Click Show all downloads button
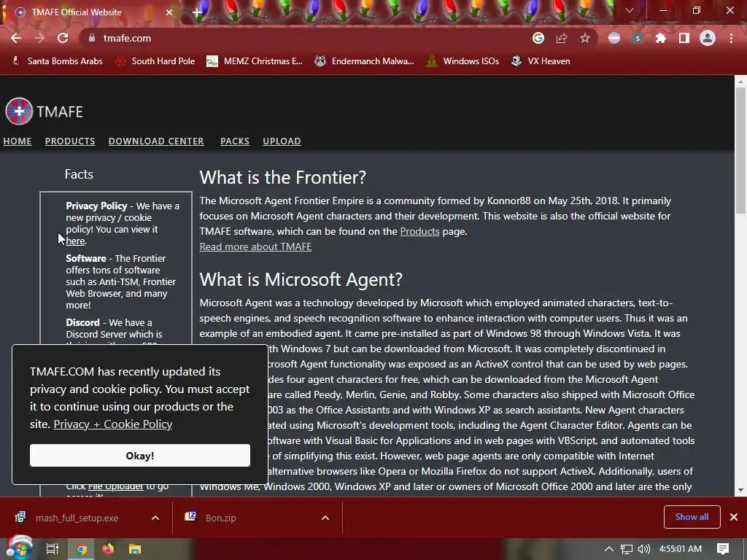Image resolution: width=747 pixels, height=560 pixels. tap(692, 517)
